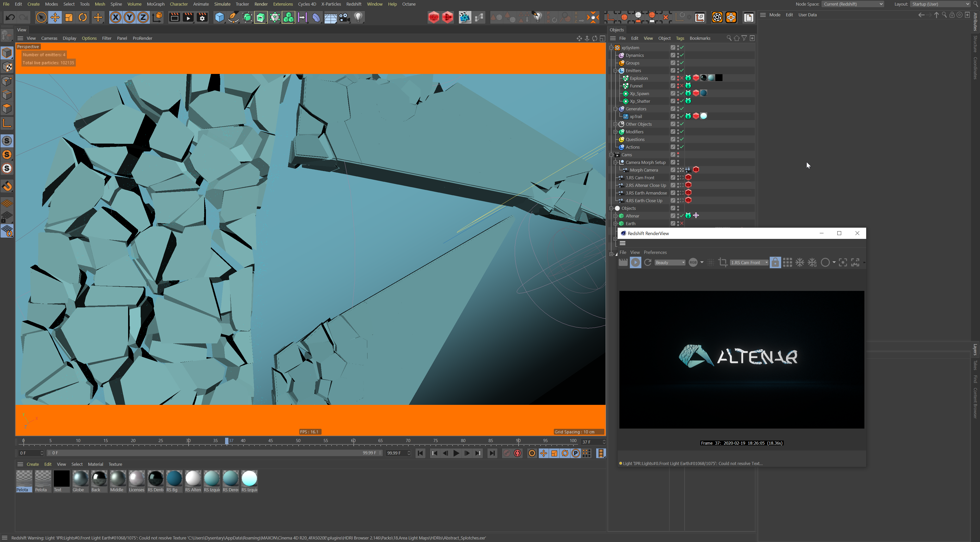Collapse the Emitters group in Objects
Image resolution: width=980 pixels, height=542 pixels.
click(616, 71)
